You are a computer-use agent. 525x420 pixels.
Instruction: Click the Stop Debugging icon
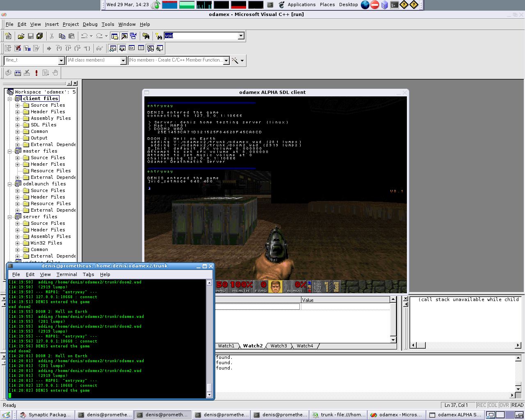tap(18, 48)
